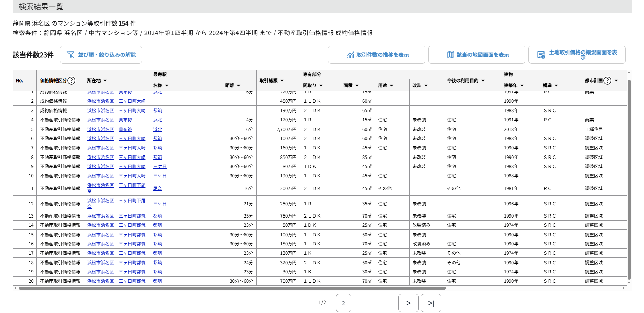Click 該当の地図画面を表示 button

point(477,55)
